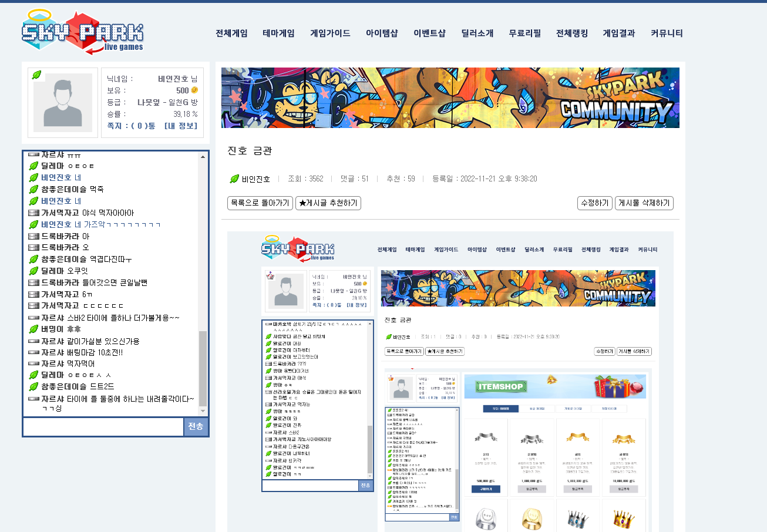Click the Skypark Community graffiti banner
This screenshot has width=767, height=532.
450,97
